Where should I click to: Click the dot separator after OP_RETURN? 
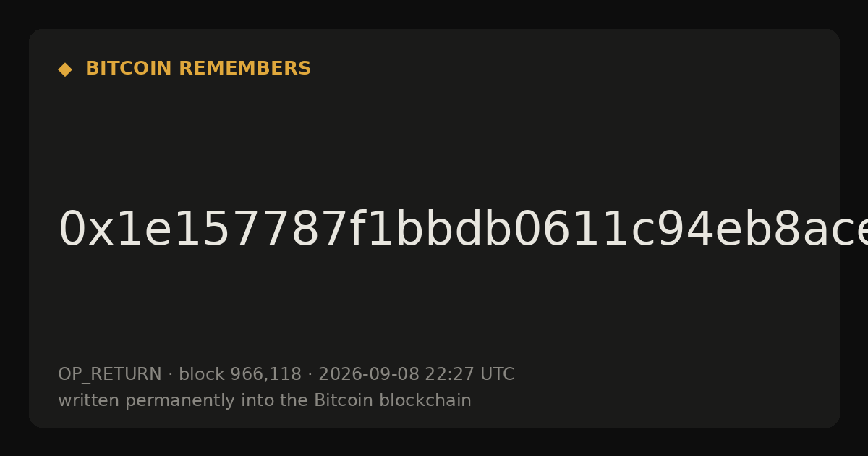tap(171, 375)
